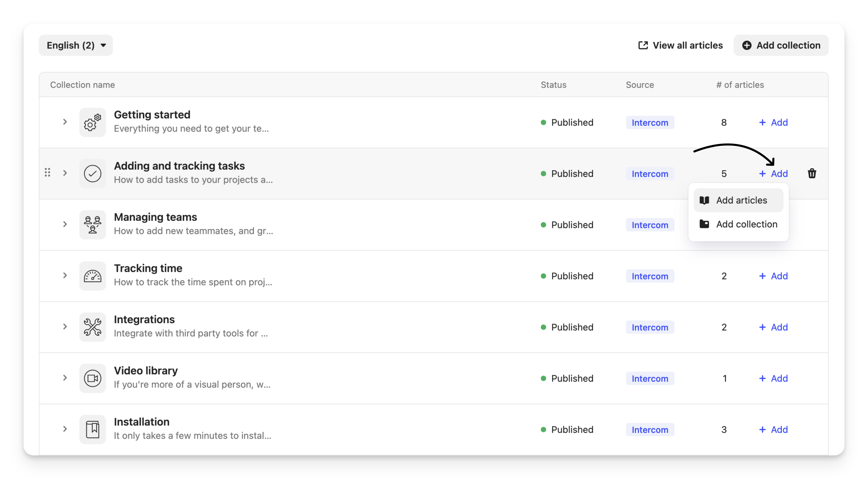Click the trash icon on Adding and tracking tasks row
This screenshot has height=479, width=868.
point(812,174)
